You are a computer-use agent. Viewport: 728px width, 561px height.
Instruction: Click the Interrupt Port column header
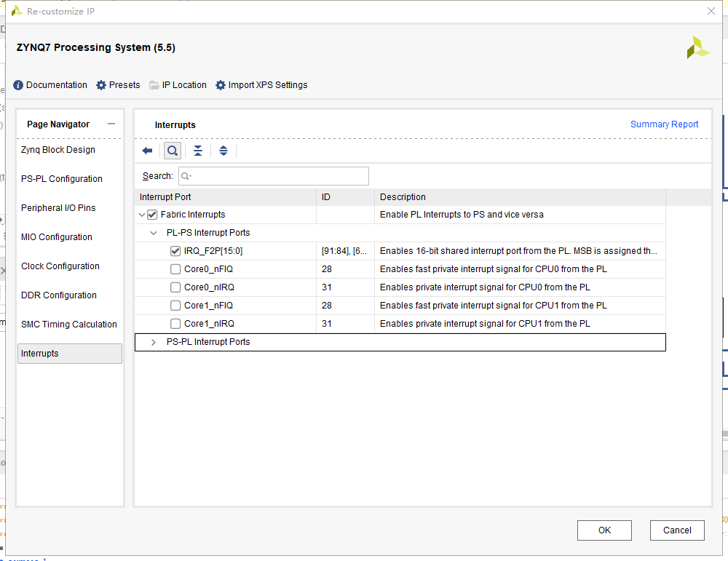(225, 197)
